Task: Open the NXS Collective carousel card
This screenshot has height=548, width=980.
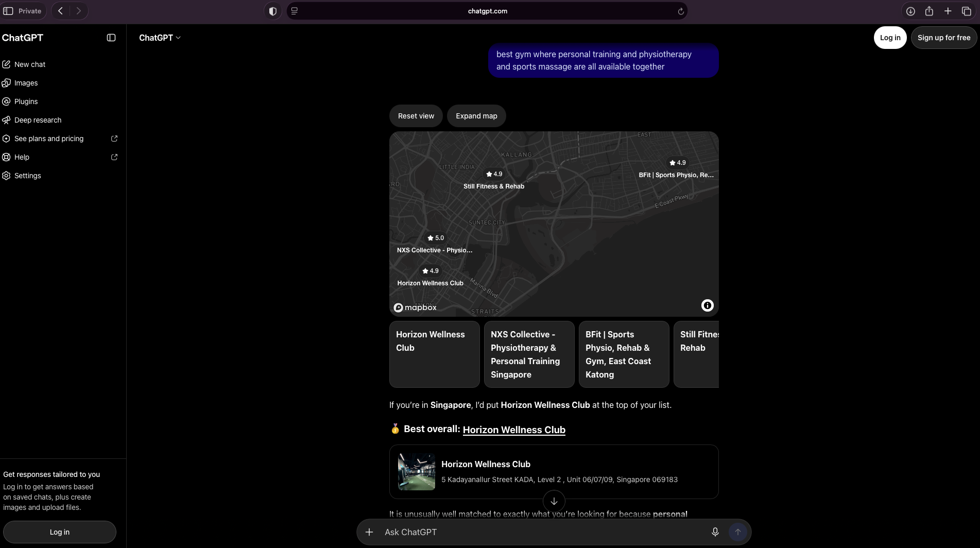Action: 529,354
